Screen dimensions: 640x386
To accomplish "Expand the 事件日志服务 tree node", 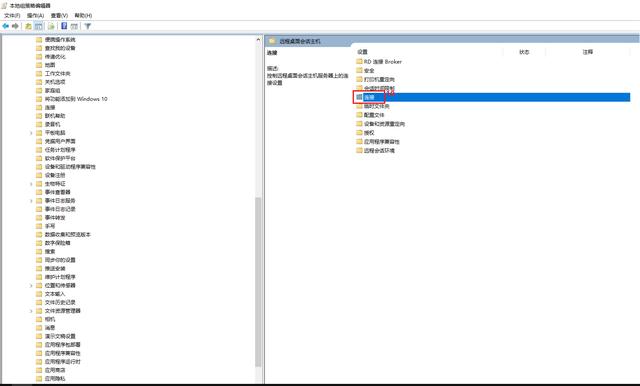I will (x=31, y=201).
